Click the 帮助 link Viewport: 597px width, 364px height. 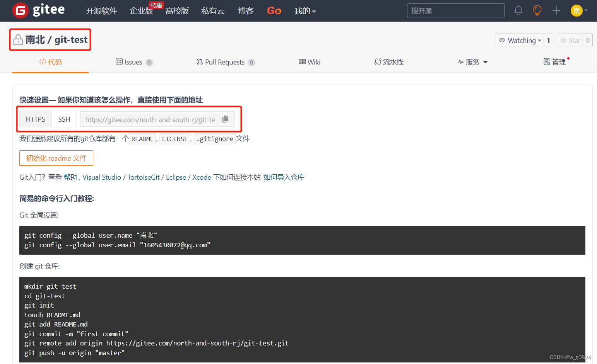pos(71,177)
